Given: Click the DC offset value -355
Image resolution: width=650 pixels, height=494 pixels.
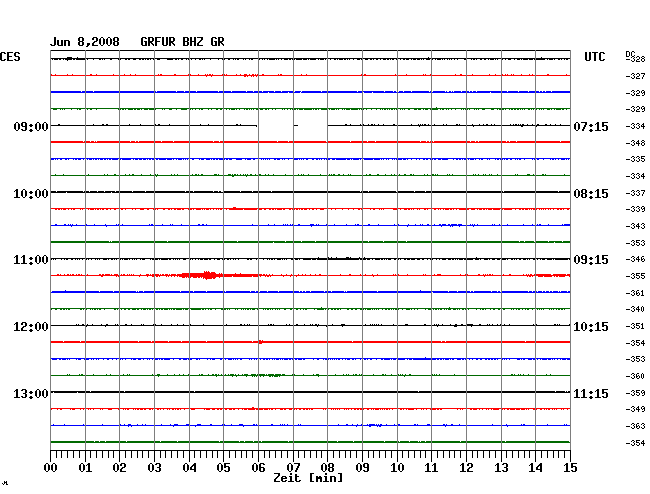Looking at the screenshot, I should (635, 276).
